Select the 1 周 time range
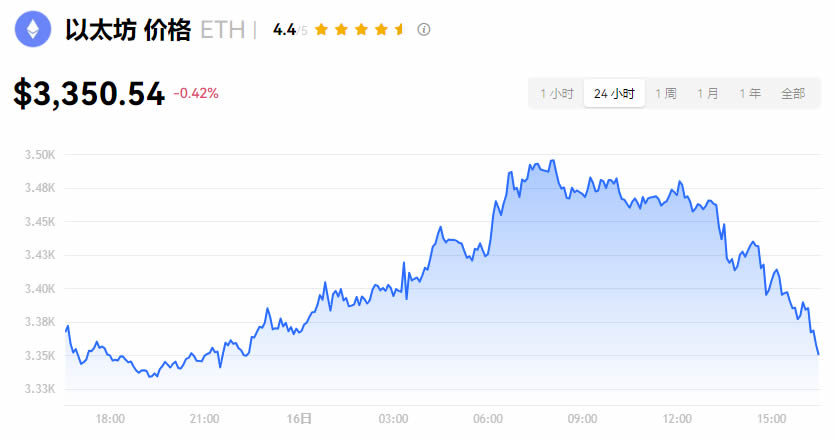The height and width of the screenshot is (440, 835). click(666, 94)
